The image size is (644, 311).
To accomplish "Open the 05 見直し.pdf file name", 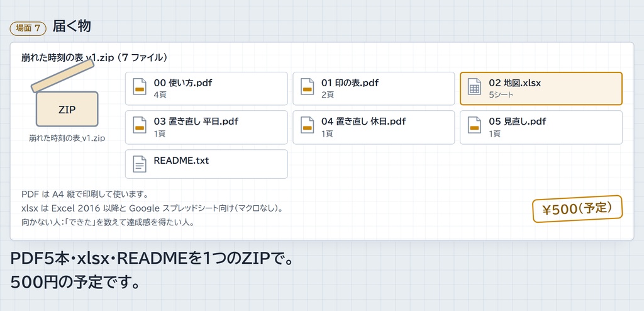I will (518, 122).
